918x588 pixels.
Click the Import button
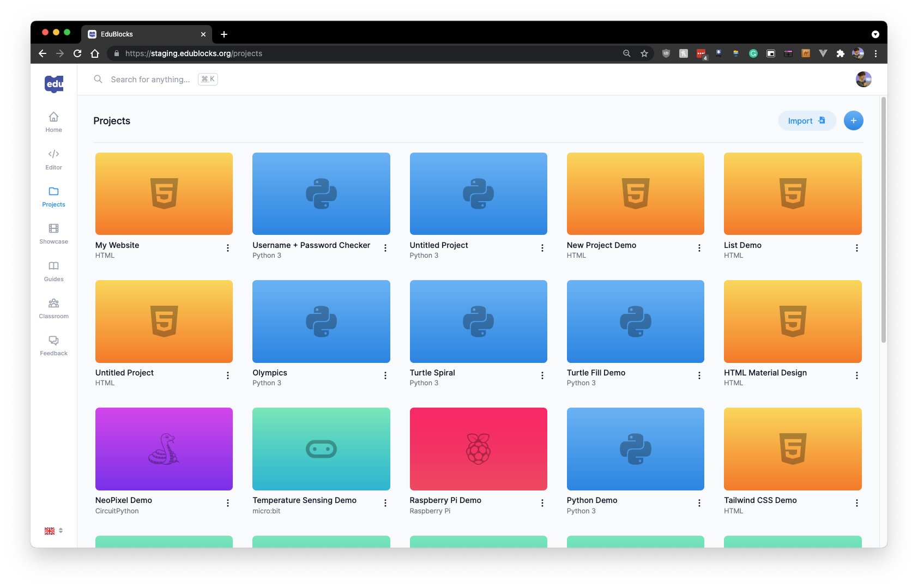pyautogui.click(x=806, y=120)
